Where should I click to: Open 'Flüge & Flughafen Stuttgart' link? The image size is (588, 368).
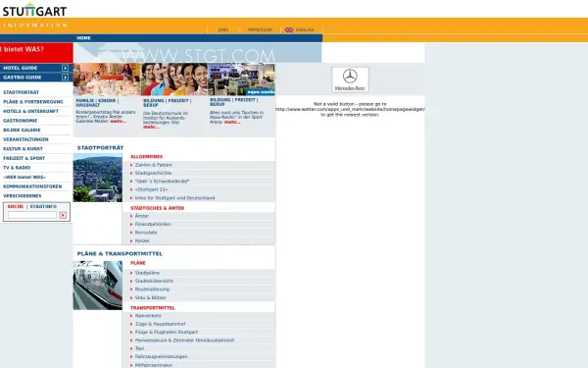(167, 332)
